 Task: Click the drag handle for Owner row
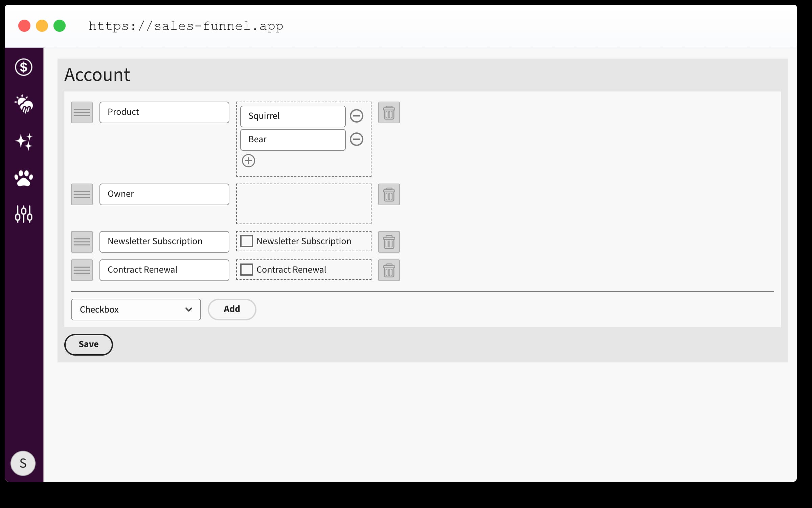pyautogui.click(x=82, y=194)
